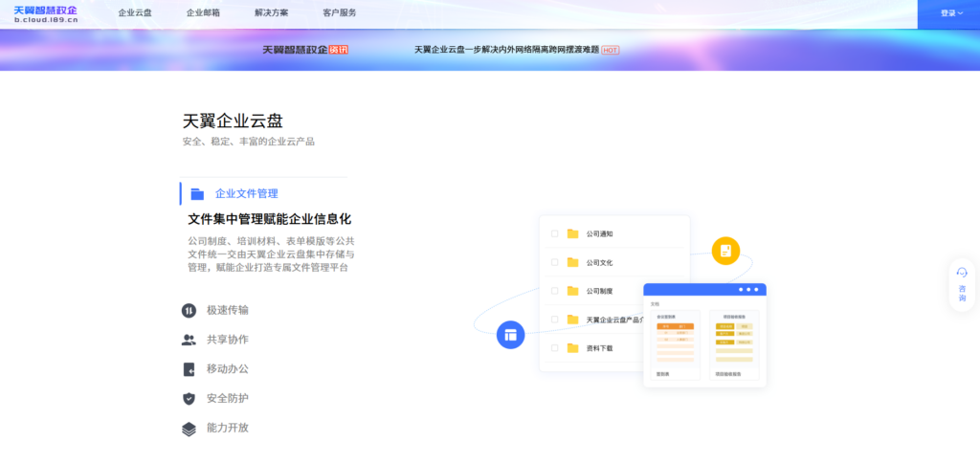Click the 能力开放 layers icon
This screenshot has width=980, height=464.
(x=189, y=429)
